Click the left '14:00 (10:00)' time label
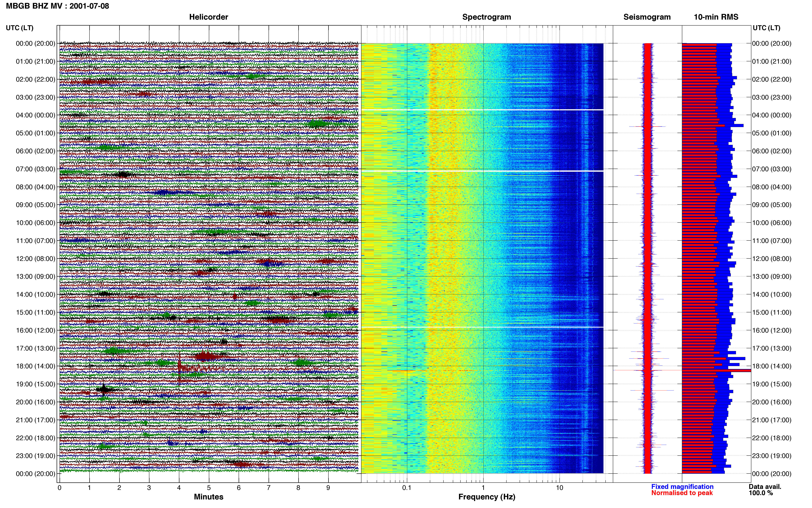 pos(36,295)
